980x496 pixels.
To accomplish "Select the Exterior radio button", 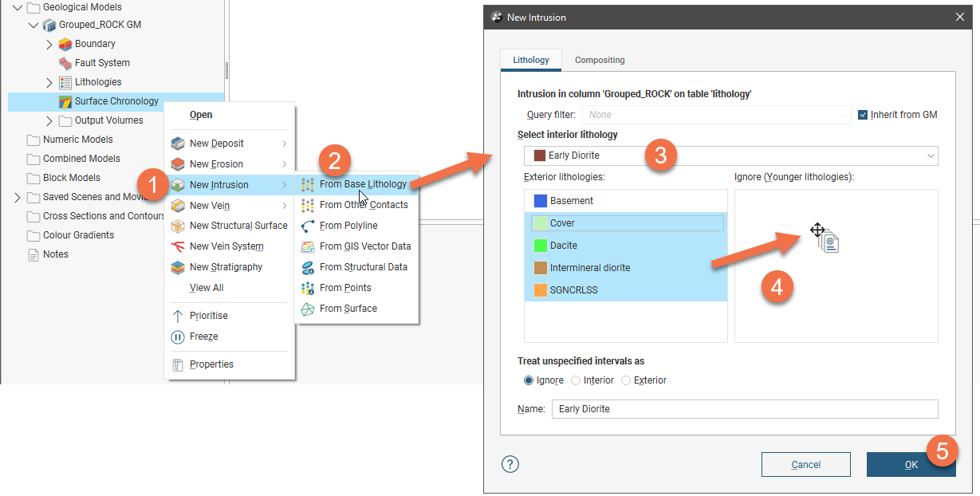I will tap(626, 380).
